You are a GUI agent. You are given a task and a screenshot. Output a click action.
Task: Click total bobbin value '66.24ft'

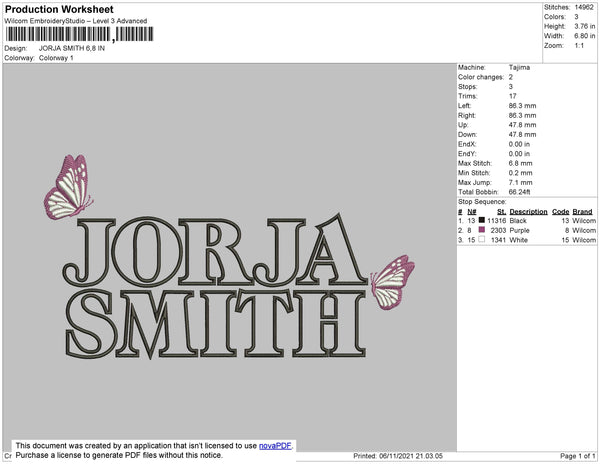(x=519, y=192)
